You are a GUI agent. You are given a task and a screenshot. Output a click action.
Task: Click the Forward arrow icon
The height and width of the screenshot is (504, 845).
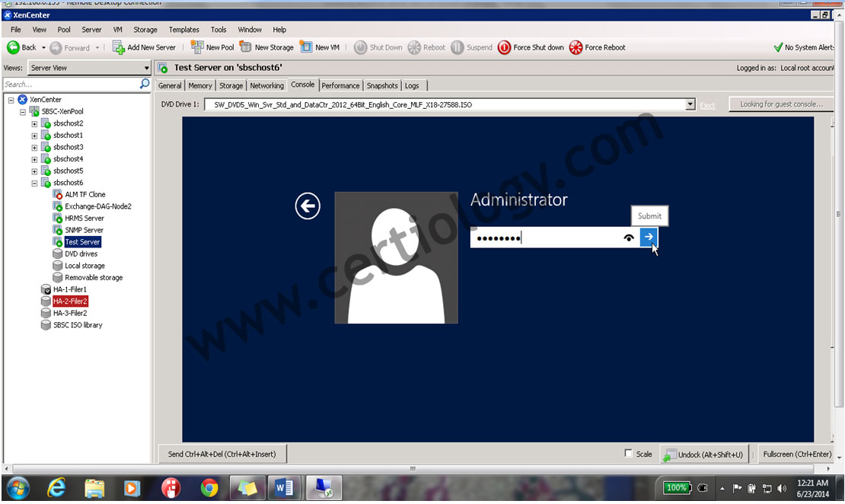coord(56,48)
